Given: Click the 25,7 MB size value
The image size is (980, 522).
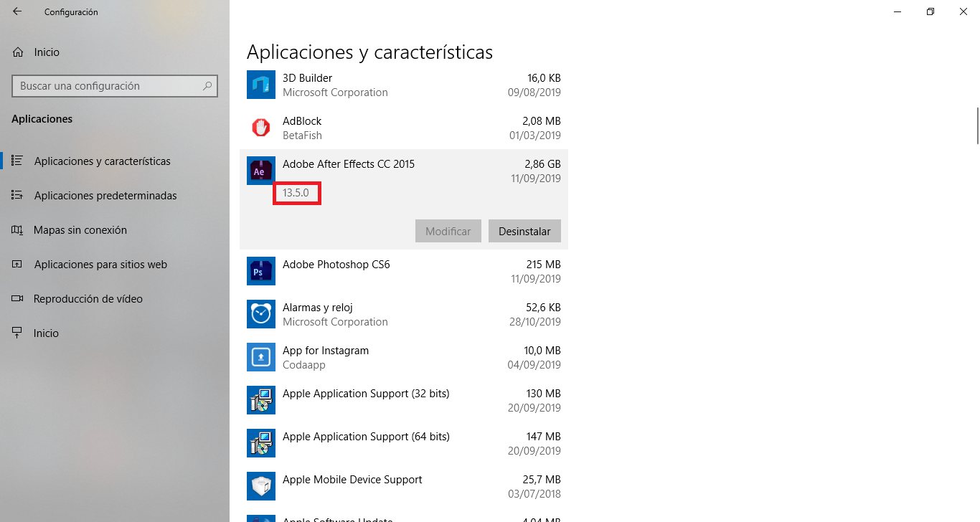Looking at the screenshot, I should coord(542,479).
